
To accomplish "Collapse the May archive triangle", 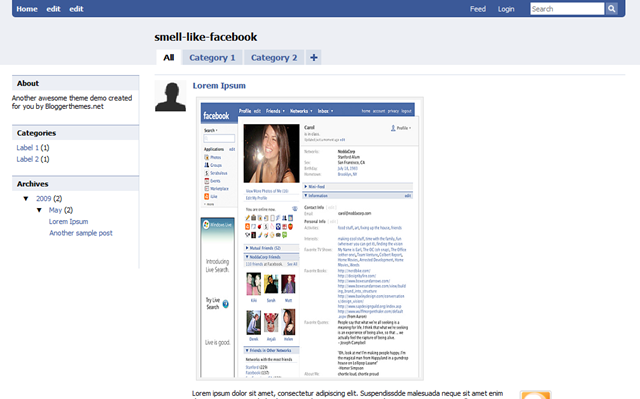I will [39, 210].
